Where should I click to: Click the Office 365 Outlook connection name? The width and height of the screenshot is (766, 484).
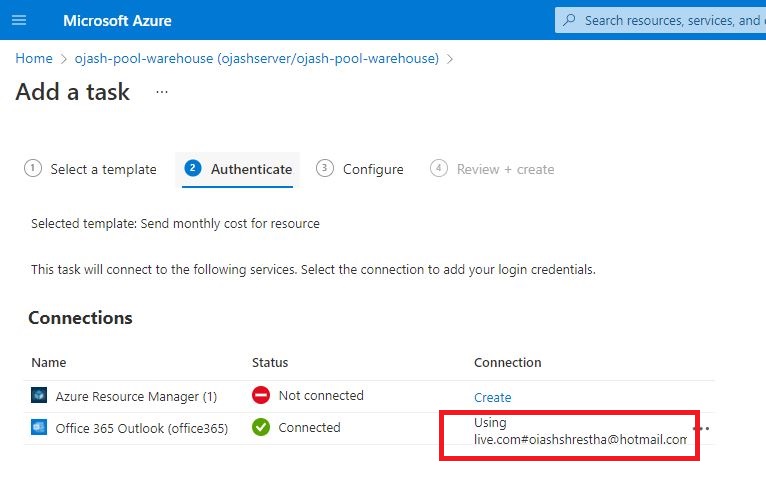click(142, 428)
